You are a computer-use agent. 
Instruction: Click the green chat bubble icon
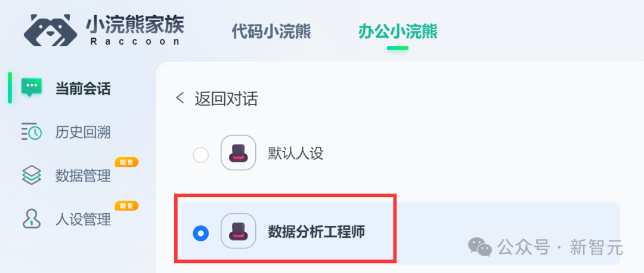click(x=32, y=87)
